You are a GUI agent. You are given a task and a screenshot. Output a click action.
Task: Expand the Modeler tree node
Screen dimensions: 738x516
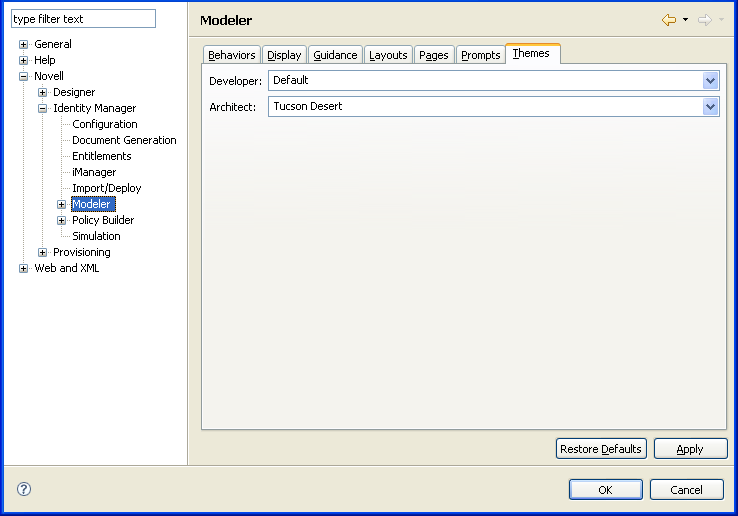61,204
